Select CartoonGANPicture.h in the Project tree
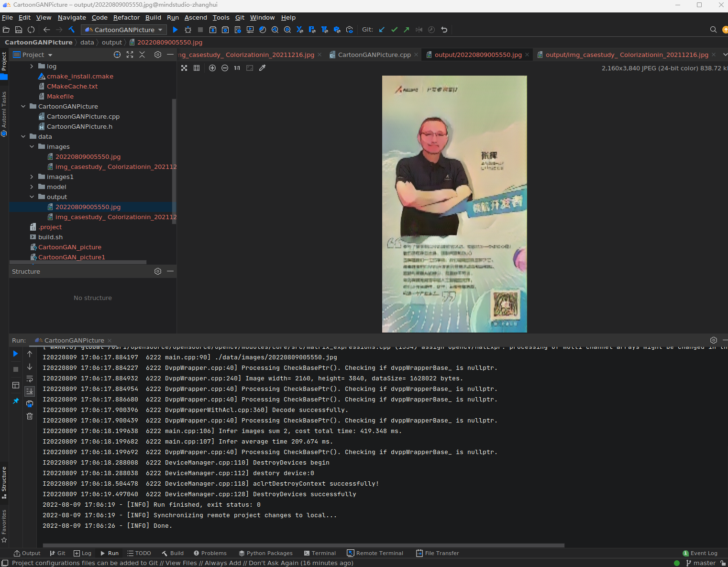The width and height of the screenshot is (728, 567). coord(79,126)
